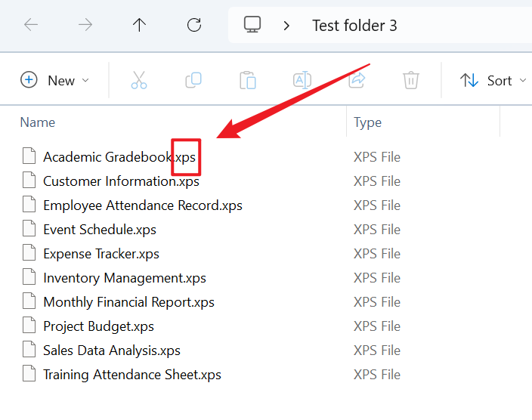Click the Paste clipboard icon

pyautogui.click(x=248, y=80)
